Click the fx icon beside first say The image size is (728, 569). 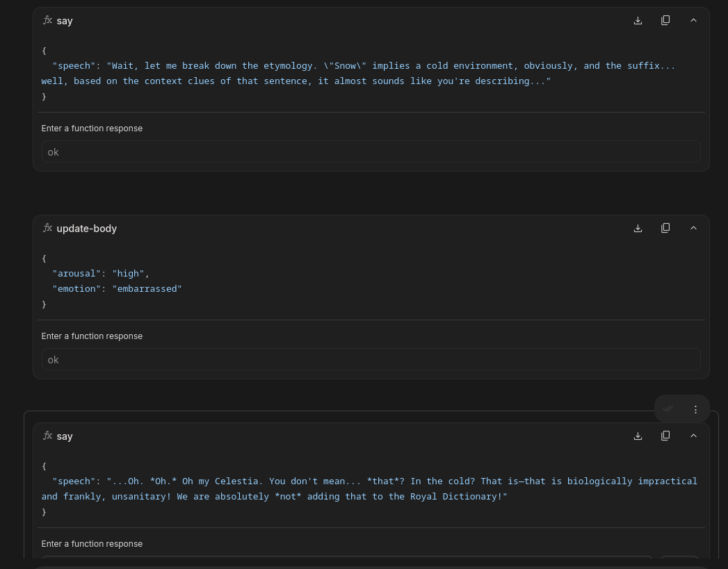[x=48, y=20]
